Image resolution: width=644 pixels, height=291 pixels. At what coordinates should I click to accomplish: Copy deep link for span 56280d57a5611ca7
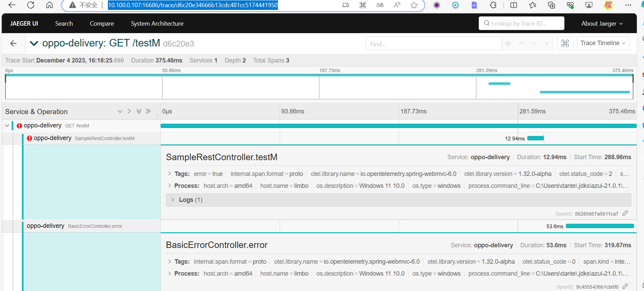pyautogui.click(x=625, y=213)
